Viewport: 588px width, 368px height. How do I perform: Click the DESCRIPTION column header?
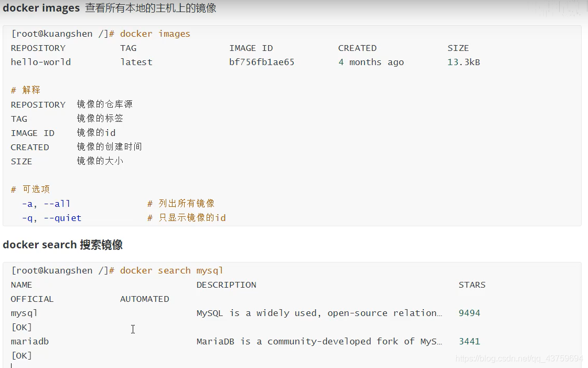[226, 285]
